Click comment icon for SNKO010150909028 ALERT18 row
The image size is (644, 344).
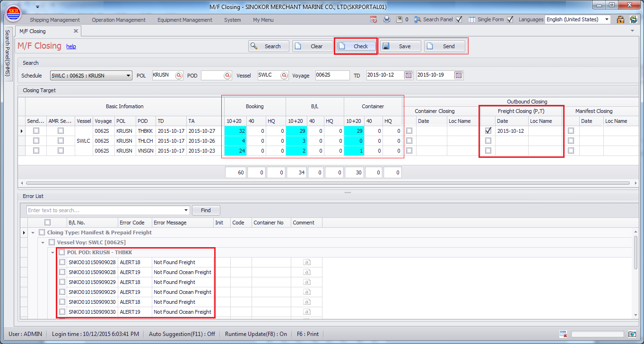pyautogui.click(x=307, y=262)
